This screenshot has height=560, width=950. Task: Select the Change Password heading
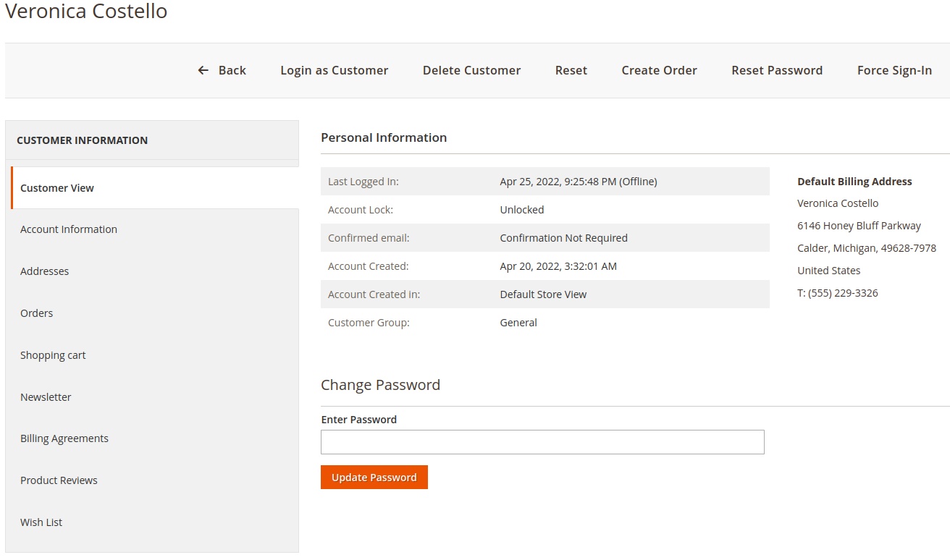tap(380, 385)
